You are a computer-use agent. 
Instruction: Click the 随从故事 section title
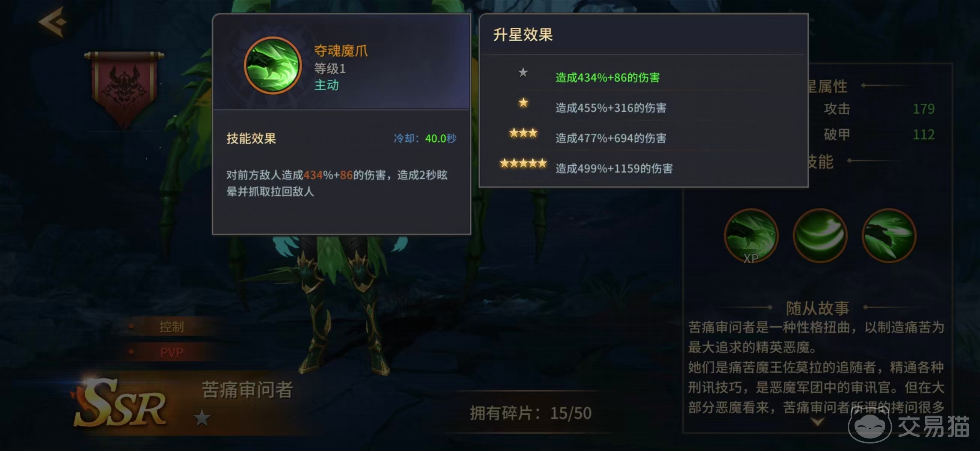pos(818,308)
